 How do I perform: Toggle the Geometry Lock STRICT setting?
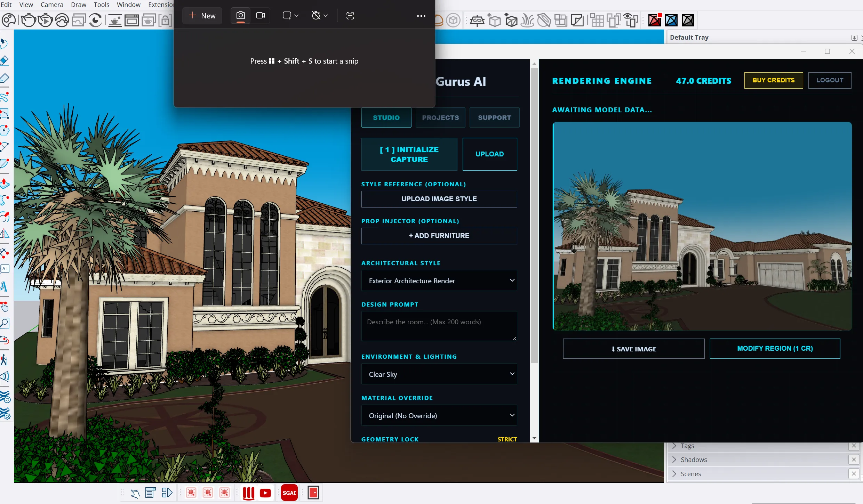pos(507,439)
